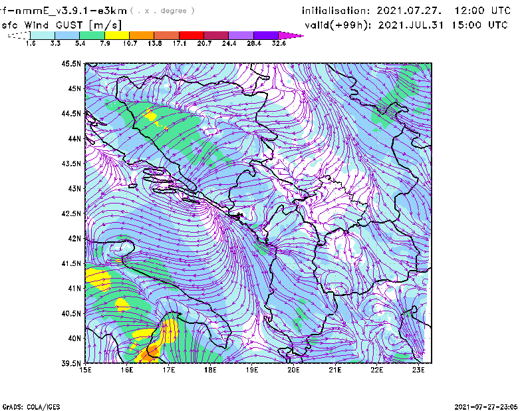The image size is (532, 411).
Task: Click the 'initialisation: 2021.07.27. 12:00 UTC' line
Action: (x=406, y=11)
